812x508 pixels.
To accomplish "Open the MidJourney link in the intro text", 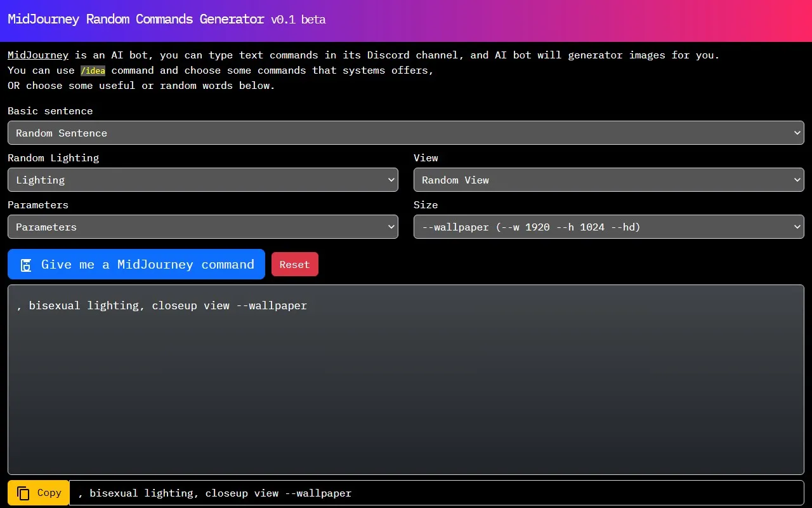I will (x=37, y=55).
